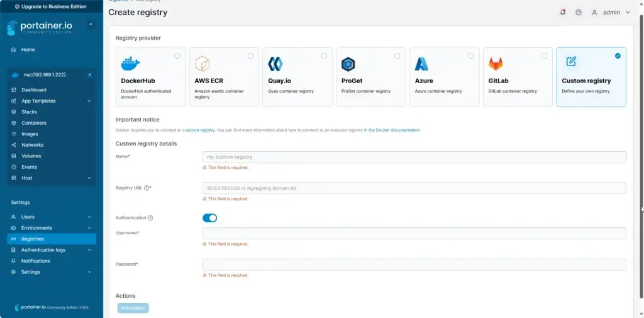The height and width of the screenshot is (318, 644).
Task: Click the Registries breadcrumb link
Action: click(118, 1)
